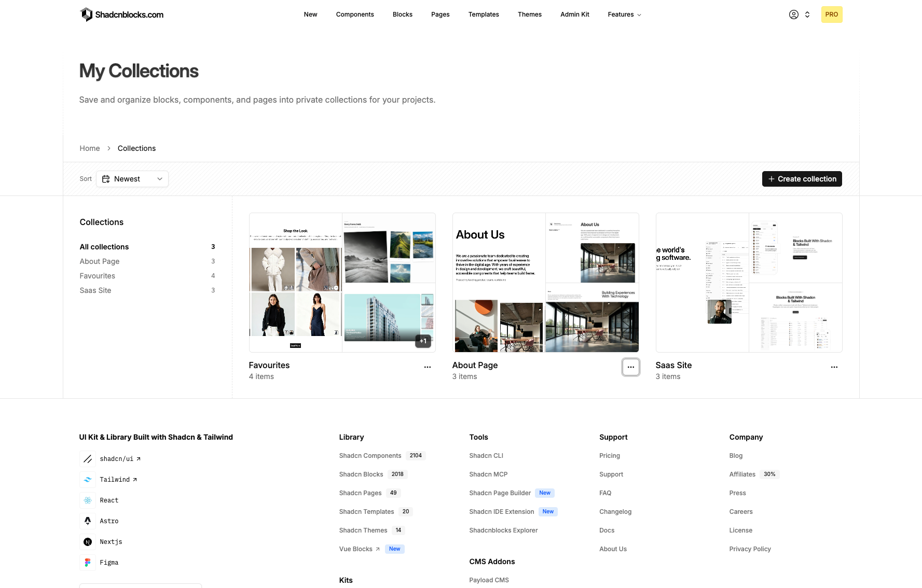The height and width of the screenshot is (588, 922).
Task: Open the Docs footer link
Action: (607, 530)
